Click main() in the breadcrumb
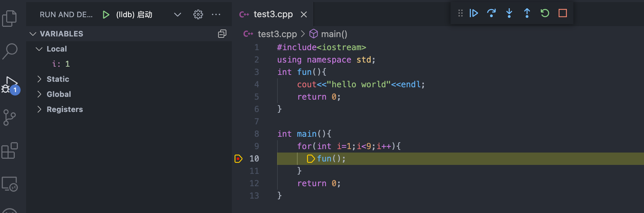 (334, 34)
